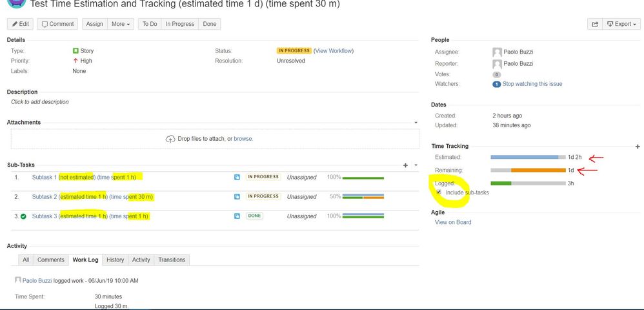644x310 pixels.
Task: Switch to the Transitions tab
Action: 172,260
